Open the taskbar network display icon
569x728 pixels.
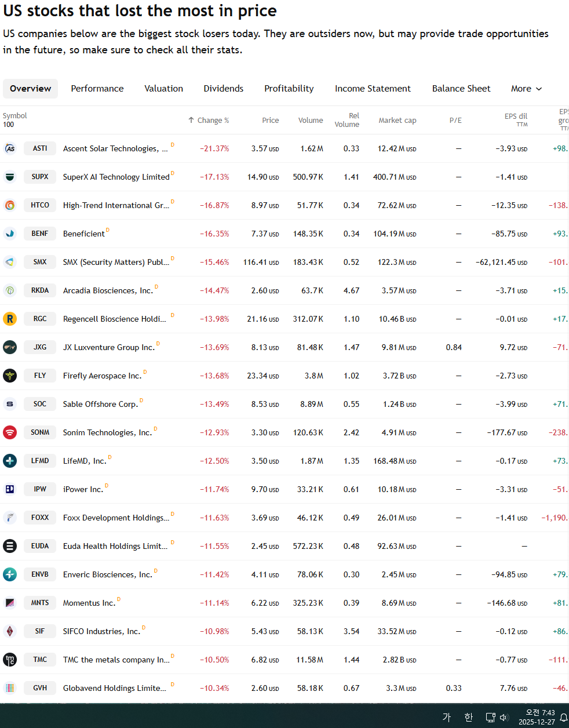(x=490, y=718)
